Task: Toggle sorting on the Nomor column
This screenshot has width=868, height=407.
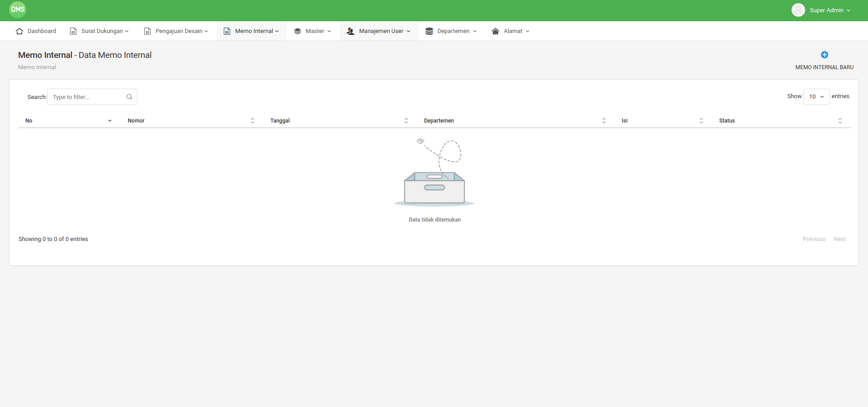Action: point(252,120)
